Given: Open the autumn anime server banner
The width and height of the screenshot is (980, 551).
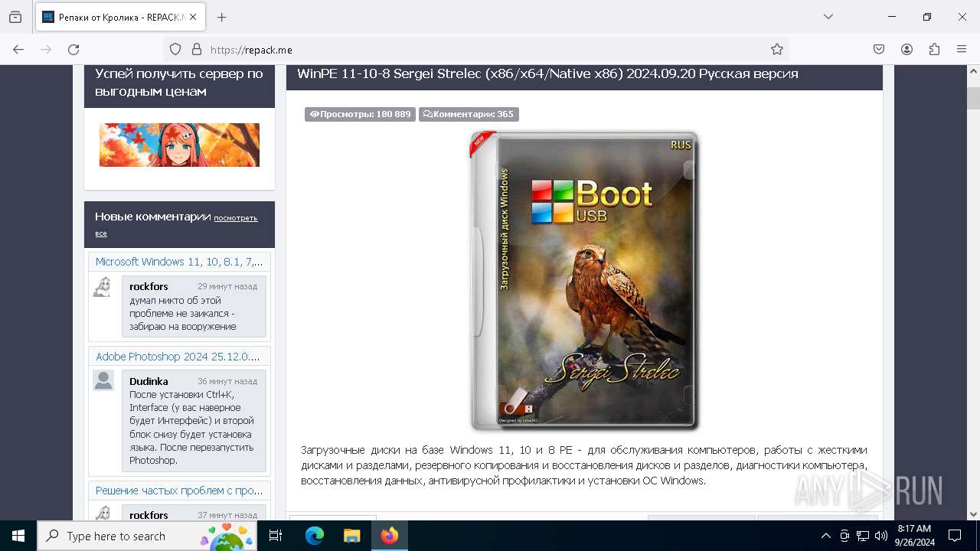Looking at the screenshot, I should click(179, 145).
